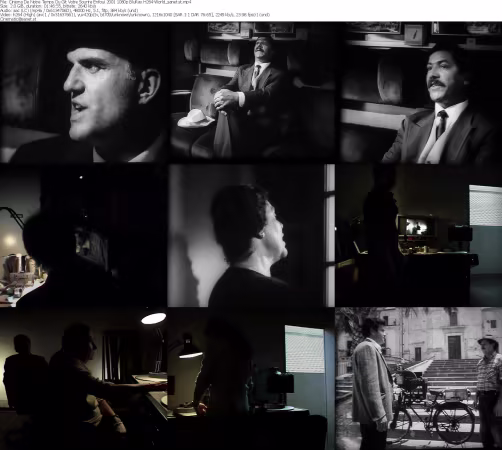Open thumbnail of two men with bicycle on plaza
This screenshot has width=502, height=450.
coord(419,379)
